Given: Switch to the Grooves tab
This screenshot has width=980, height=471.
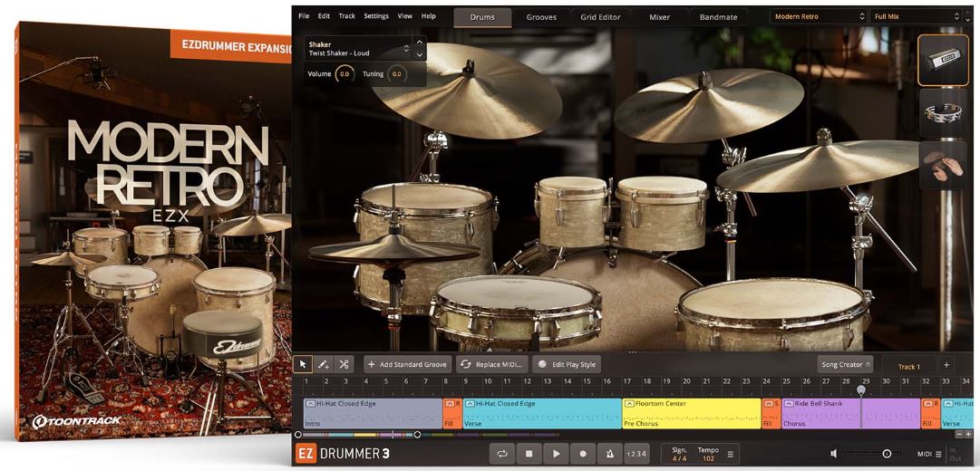Looking at the screenshot, I should click(541, 17).
